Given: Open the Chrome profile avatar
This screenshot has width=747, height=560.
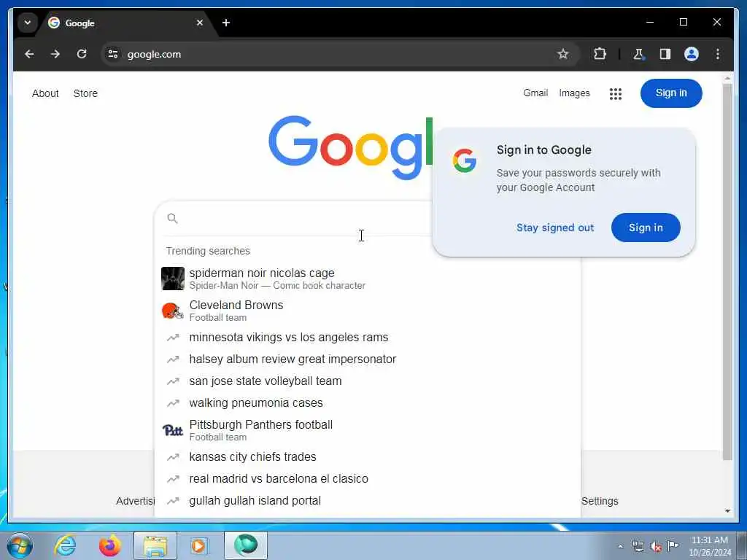Looking at the screenshot, I should (x=692, y=54).
